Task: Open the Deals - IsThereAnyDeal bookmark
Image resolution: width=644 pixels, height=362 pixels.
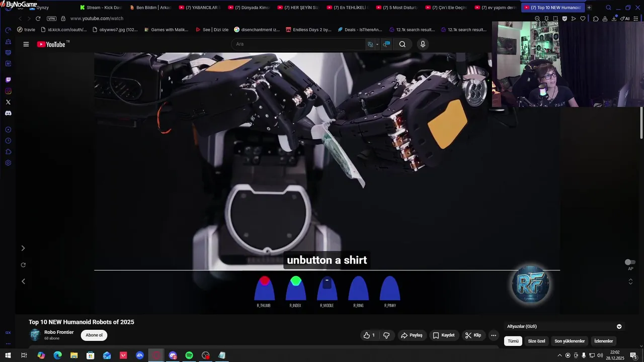Action: [360, 30]
